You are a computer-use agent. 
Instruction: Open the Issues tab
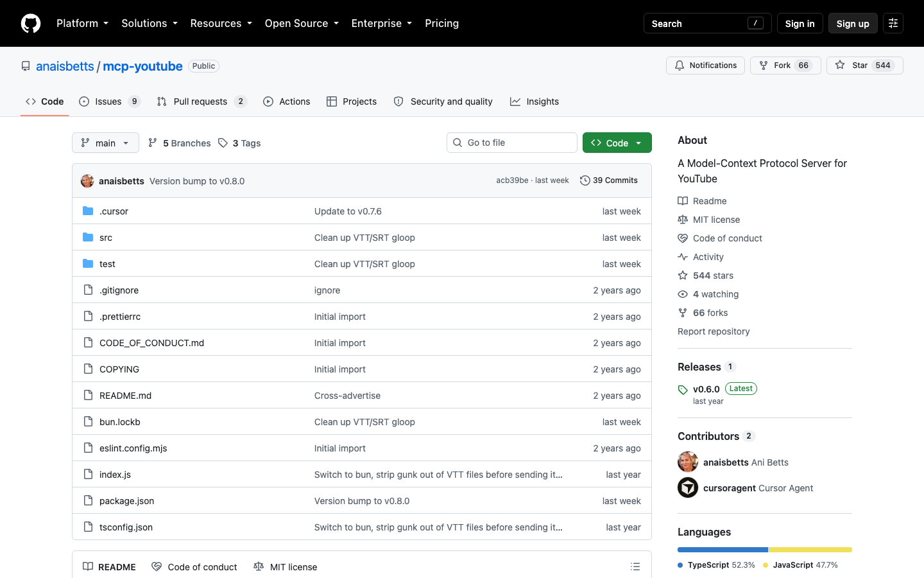click(x=109, y=101)
